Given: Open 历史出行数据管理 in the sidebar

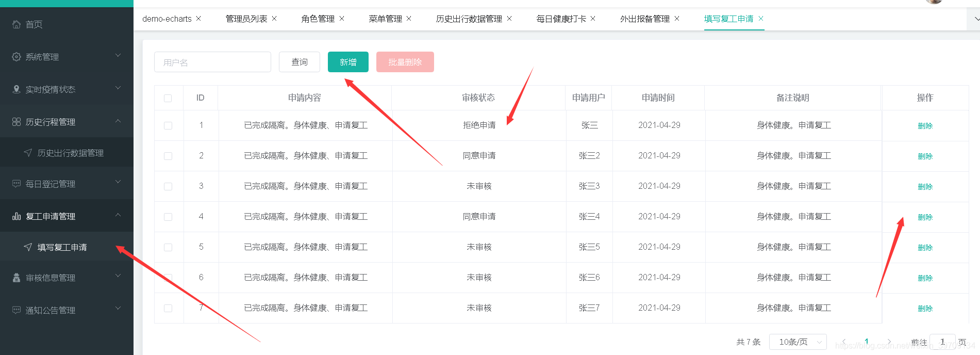Looking at the screenshot, I should coord(70,153).
